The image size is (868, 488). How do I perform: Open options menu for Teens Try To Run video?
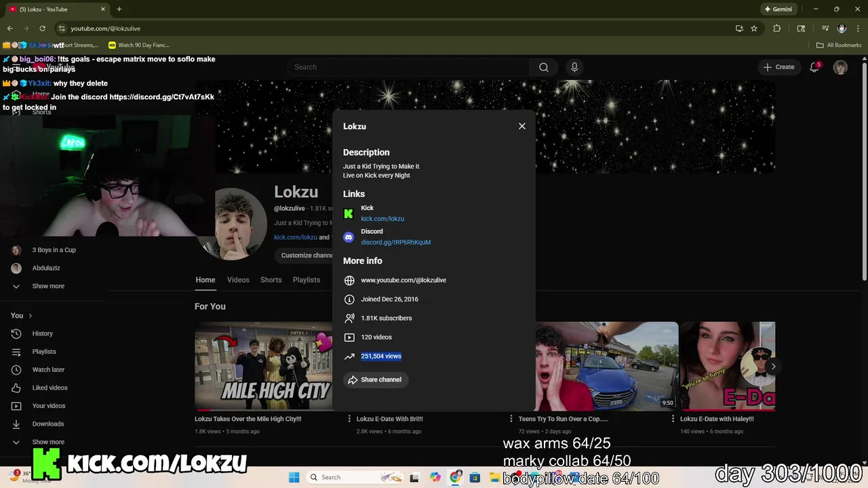[673, 419]
